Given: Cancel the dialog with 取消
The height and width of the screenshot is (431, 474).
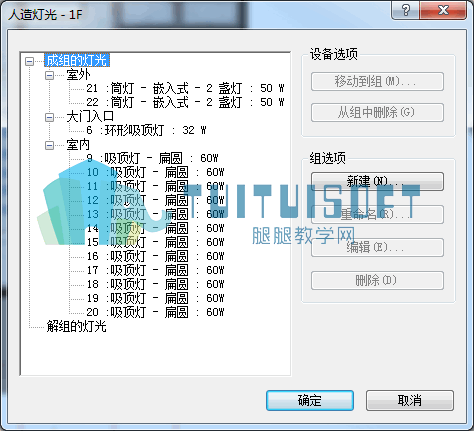Looking at the screenshot, I should [410, 400].
